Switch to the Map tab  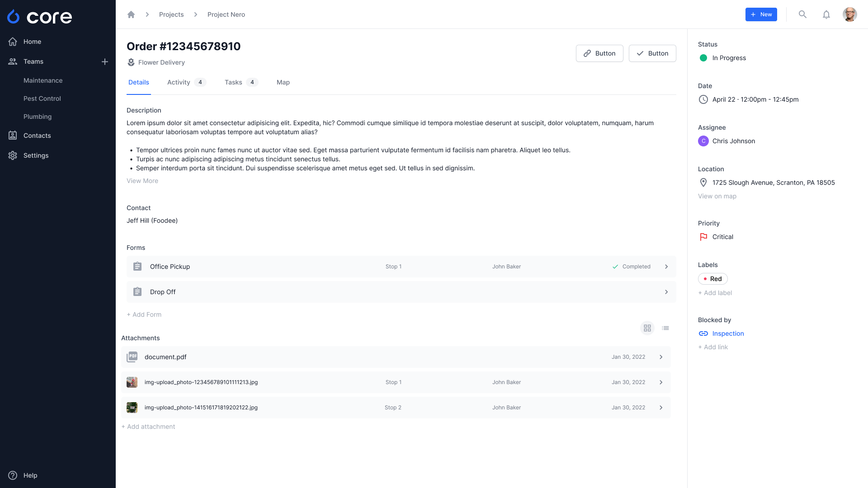tap(283, 82)
